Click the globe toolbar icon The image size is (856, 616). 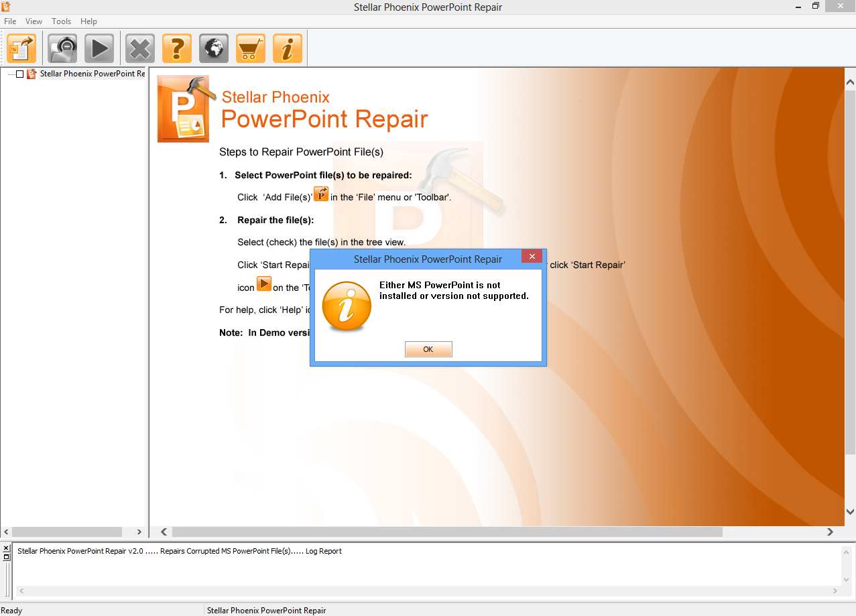click(214, 48)
